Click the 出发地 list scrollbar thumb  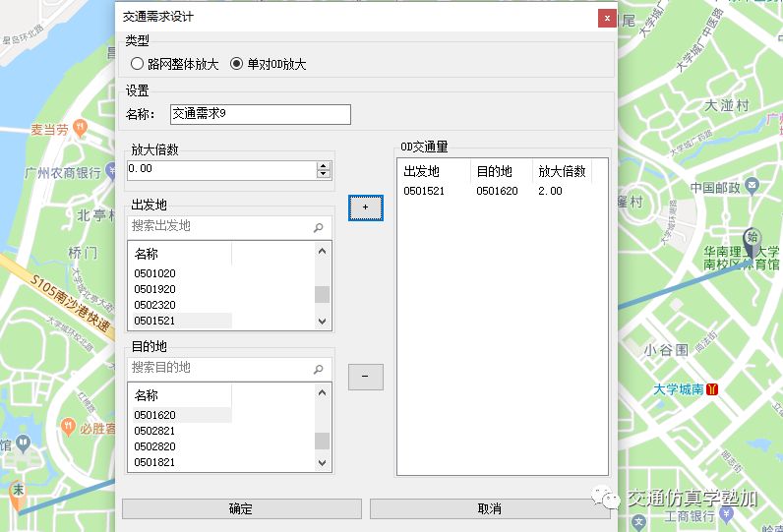coord(322,294)
